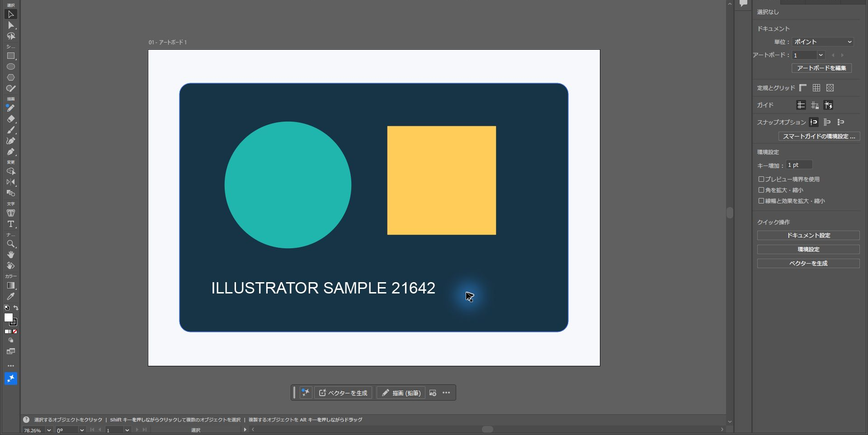This screenshot has height=435, width=868.
Task: Click ドキュメント設定 quick action button
Action: pyautogui.click(x=808, y=236)
